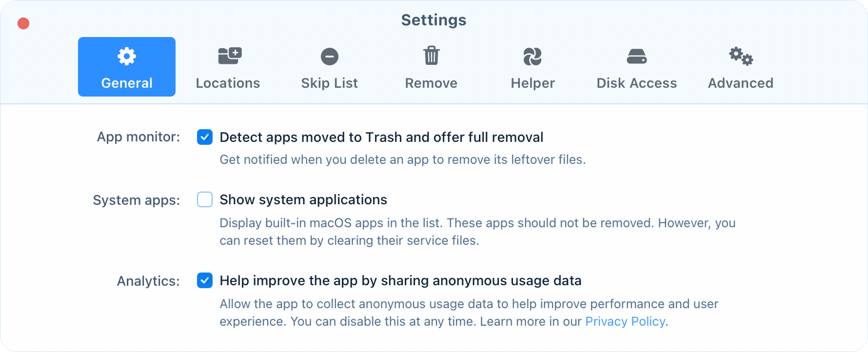Click the trash can icon above Remove
This screenshot has height=352, width=868.
(431, 56)
